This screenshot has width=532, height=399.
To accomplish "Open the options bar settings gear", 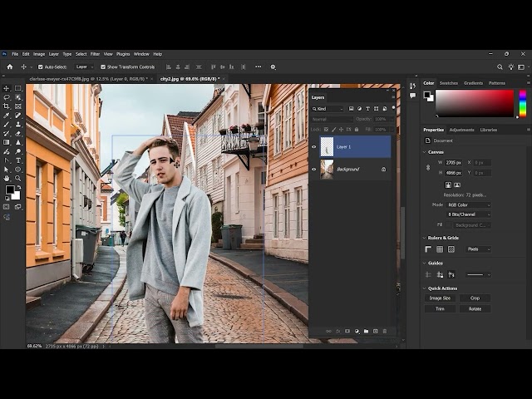I will point(273,66).
